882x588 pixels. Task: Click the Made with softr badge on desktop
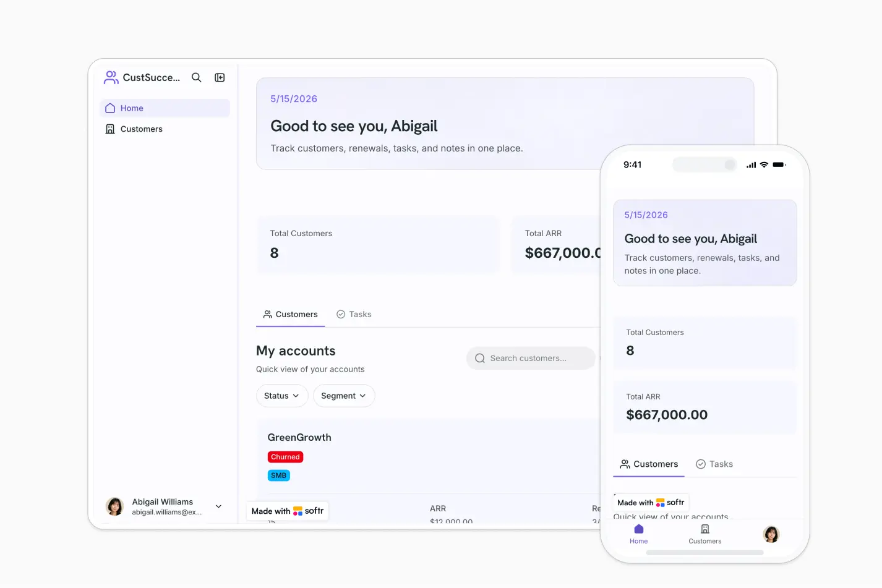288,511
